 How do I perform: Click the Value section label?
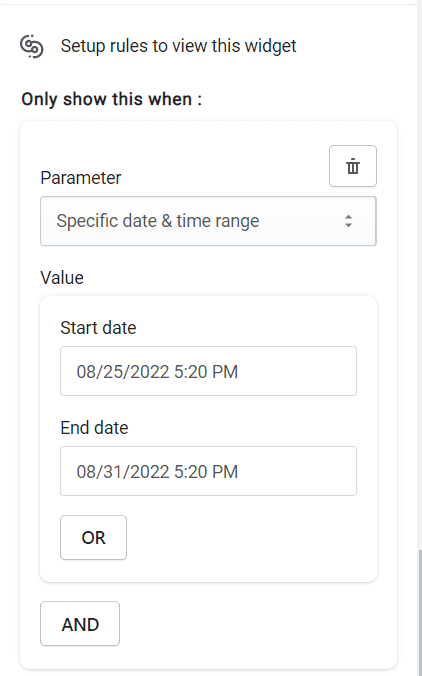(x=62, y=277)
